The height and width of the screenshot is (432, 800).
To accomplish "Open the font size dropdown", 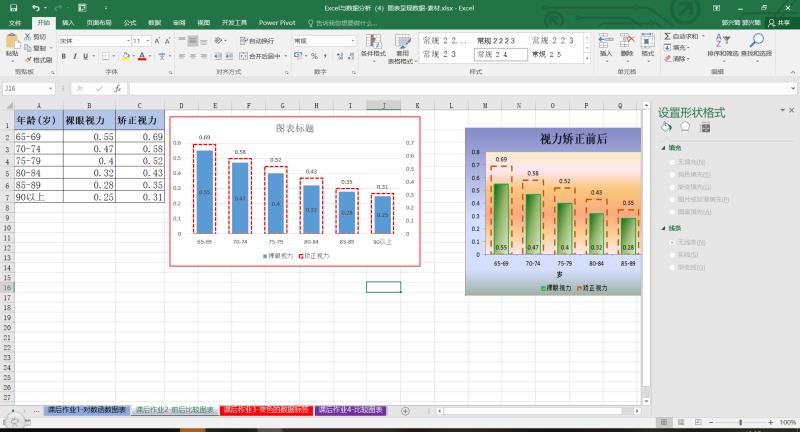I will tap(148, 41).
